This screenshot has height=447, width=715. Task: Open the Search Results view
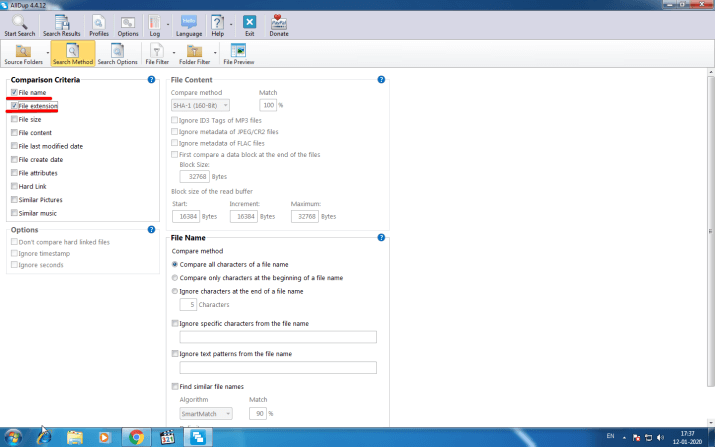coord(62,24)
